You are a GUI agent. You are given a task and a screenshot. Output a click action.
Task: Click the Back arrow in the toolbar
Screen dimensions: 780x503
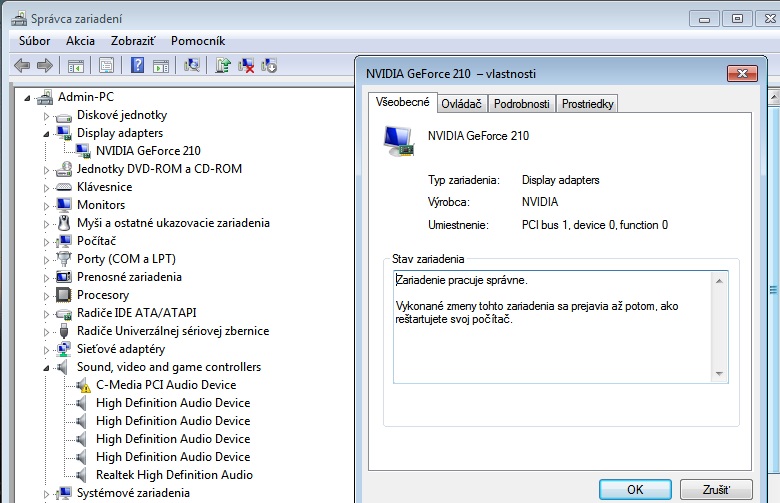pyautogui.click(x=22, y=65)
